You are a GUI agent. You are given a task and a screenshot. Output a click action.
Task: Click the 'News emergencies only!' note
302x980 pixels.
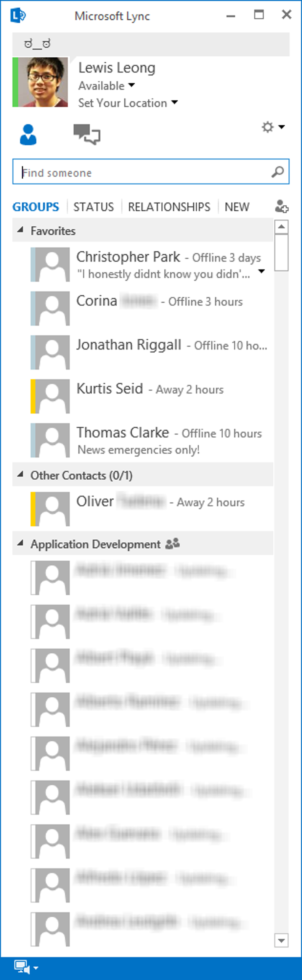point(139,450)
